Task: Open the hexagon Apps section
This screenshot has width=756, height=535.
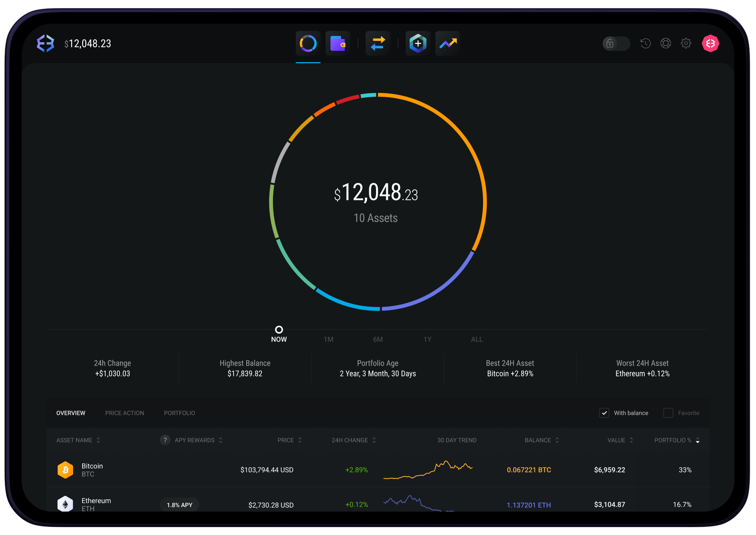Action: pos(418,43)
